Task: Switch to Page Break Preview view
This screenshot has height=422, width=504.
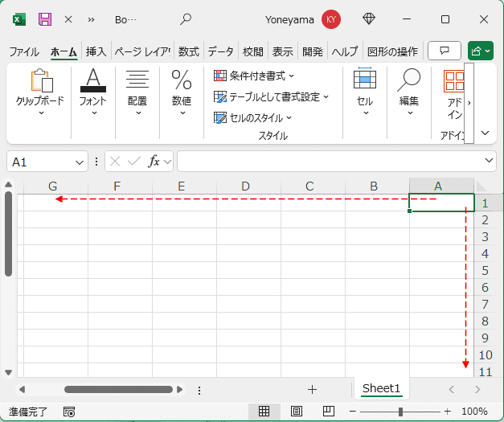Action: point(328,412)
